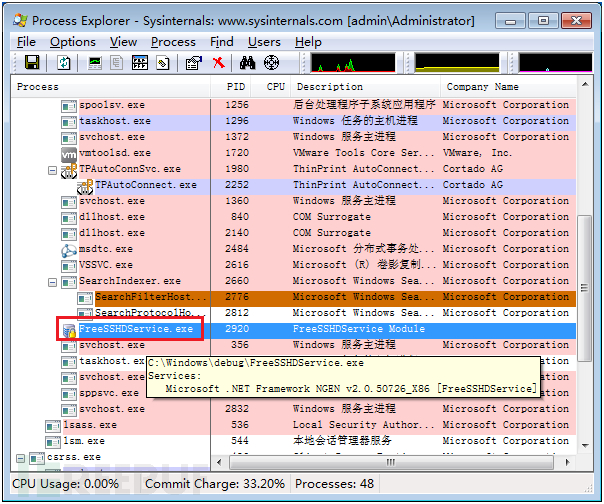The height and width of the screenshot is (504, 604).
Task: Collapse the TPAutoConnSvc.exe tree node
Action: (x=52, y=170)
